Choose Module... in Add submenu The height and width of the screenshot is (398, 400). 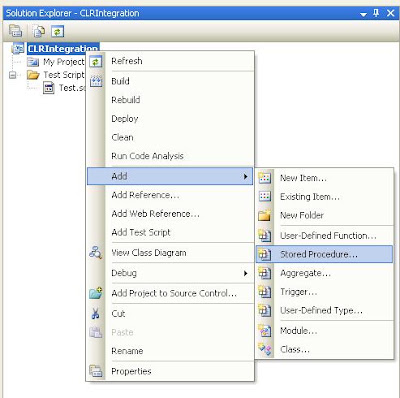324,331
